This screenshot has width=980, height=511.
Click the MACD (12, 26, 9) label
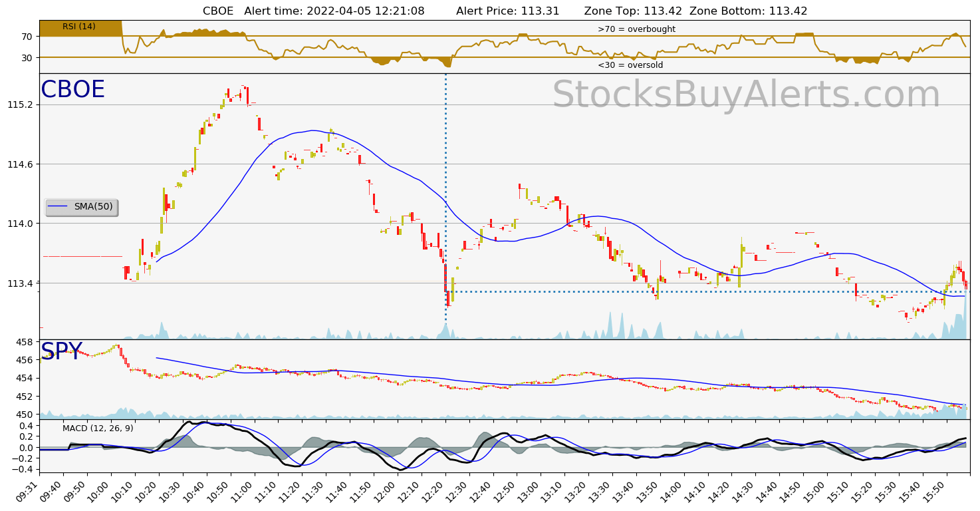(98, 428)
